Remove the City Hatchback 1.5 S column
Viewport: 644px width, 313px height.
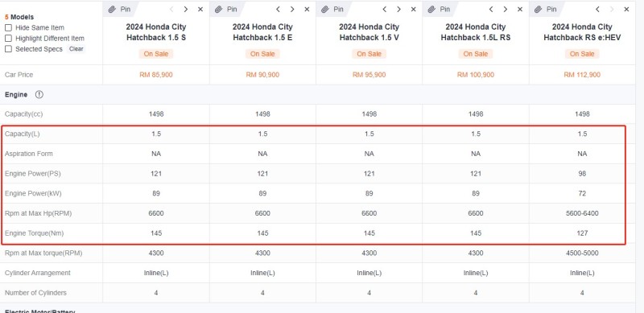pyautogui.click(x=200, y=9)
